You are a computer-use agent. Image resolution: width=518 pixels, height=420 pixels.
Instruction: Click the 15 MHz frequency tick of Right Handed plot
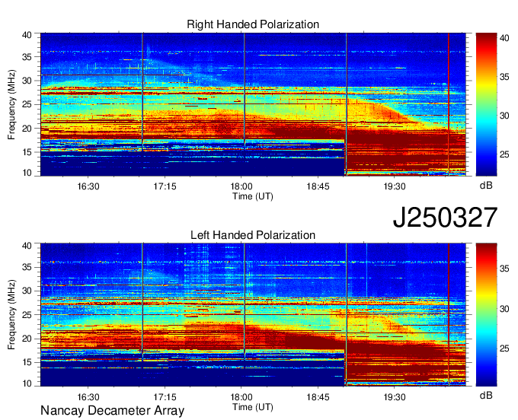pos(27,152)
